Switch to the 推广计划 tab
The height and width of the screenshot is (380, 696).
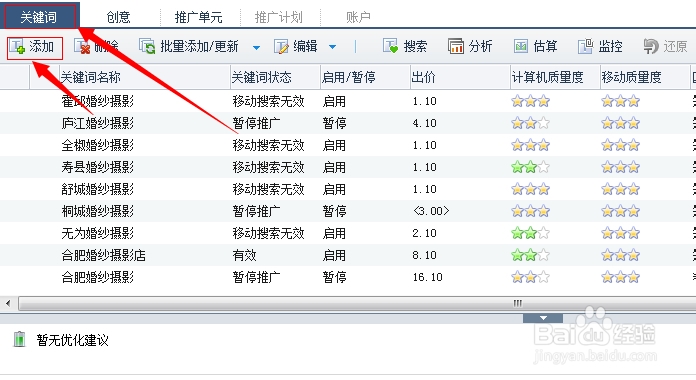pyautogui.click(x=279, y=17)
